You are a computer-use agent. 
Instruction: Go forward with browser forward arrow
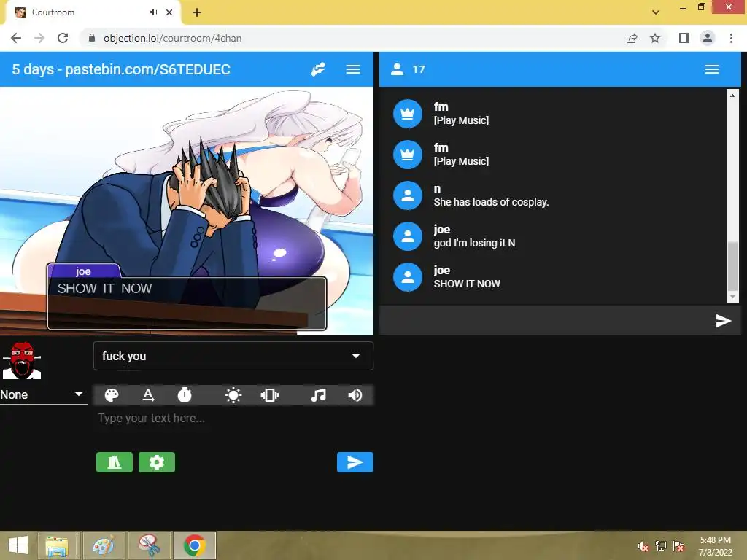click(x=39, y=38)
